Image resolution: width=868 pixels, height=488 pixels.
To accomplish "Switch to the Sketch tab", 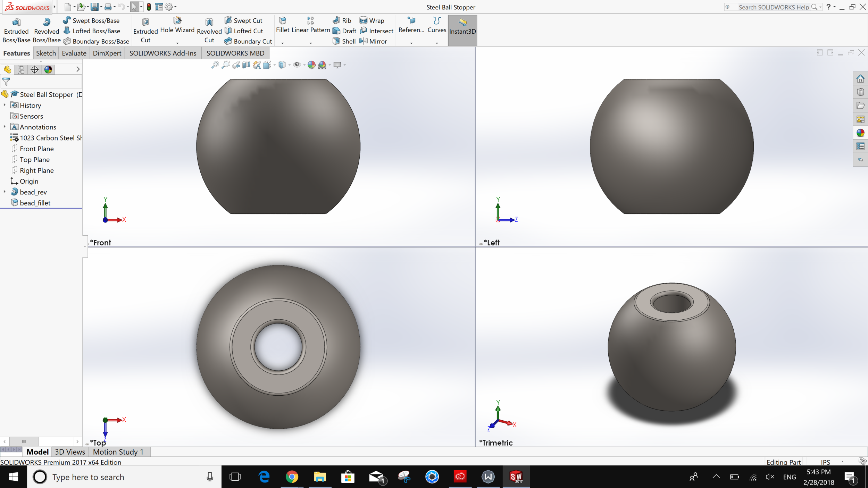I will (45, 53).
